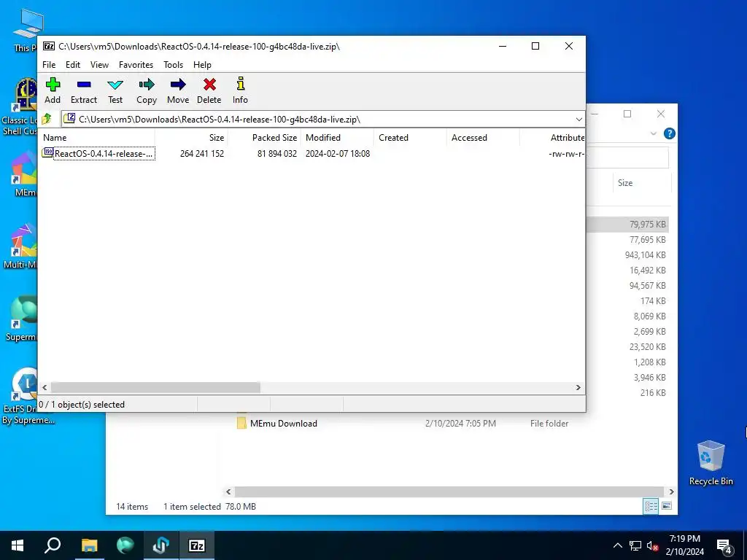This screenshot has height=560, width=747.
Task: Click the Add toolbar icon in 7-Zip
Action: (53, 90)
